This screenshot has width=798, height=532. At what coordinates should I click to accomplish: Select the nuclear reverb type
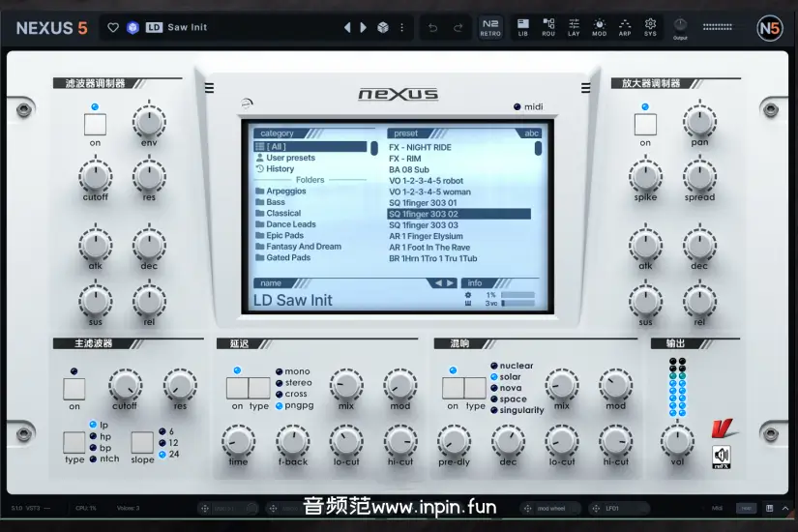pos(512,366)
